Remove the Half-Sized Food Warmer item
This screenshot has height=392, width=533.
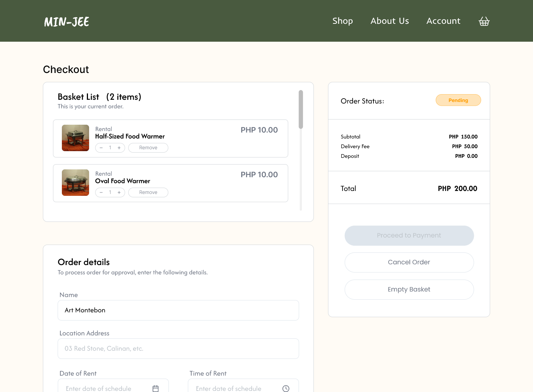point(148,148)
